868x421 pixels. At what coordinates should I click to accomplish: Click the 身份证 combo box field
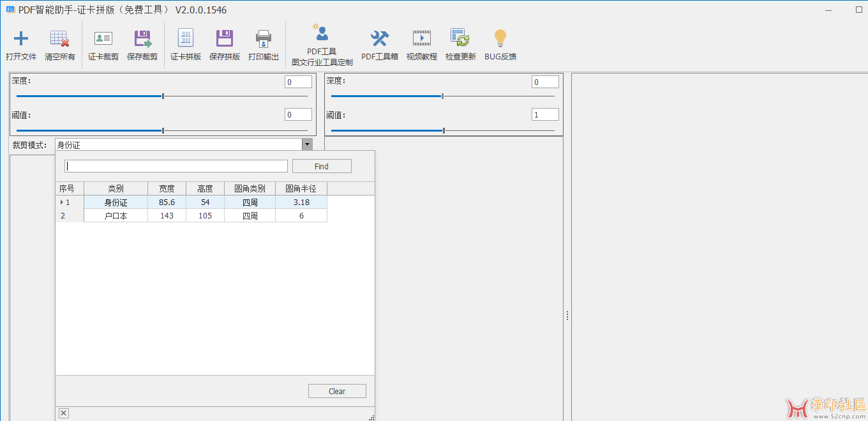point(178,144)
